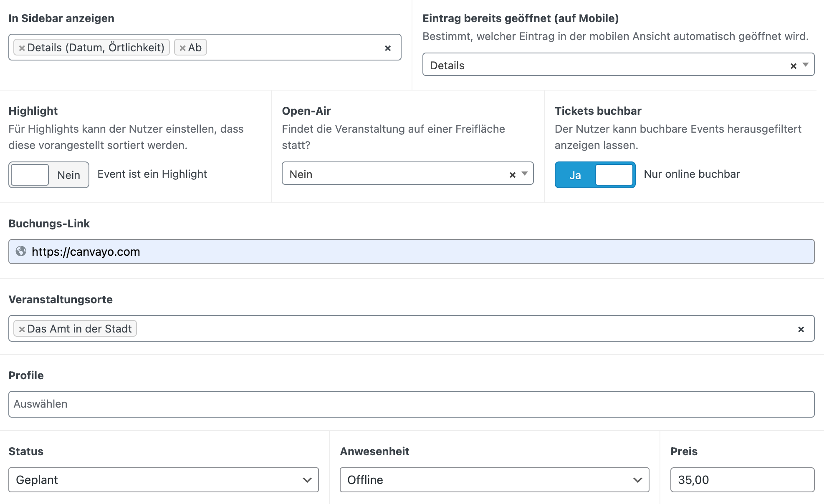Remove 'Das Amt in der Stadt' tag
The width and height of the screenshot is (824, 504).
(x=22, y=329)
